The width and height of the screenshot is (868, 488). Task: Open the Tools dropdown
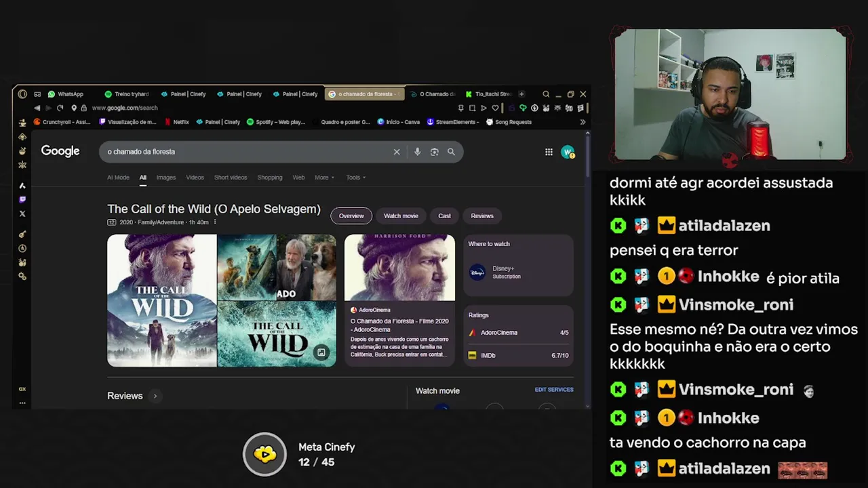click(356, 178)
